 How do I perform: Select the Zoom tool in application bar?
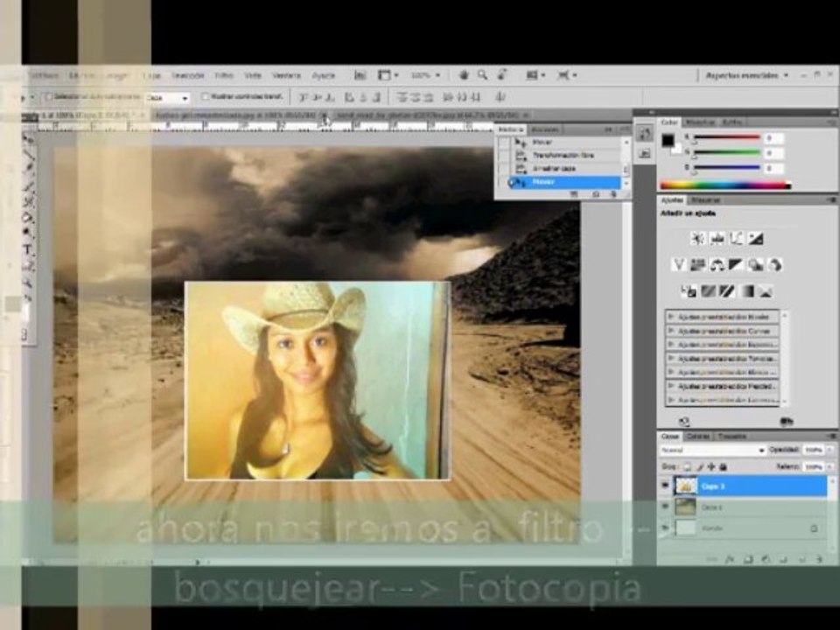[483, 75]
